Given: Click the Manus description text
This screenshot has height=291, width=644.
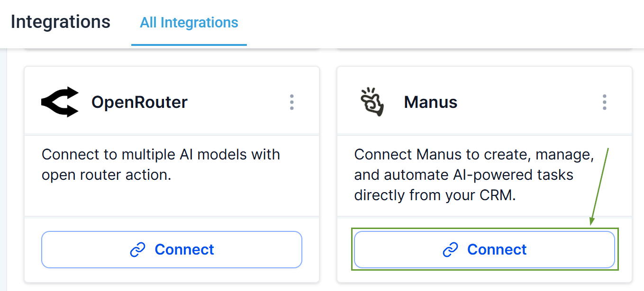Looking at the screenshot, I should click(x=474, y=175).
